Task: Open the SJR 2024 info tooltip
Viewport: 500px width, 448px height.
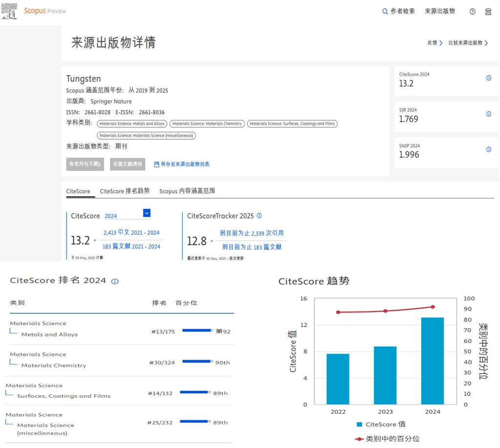Action: click(488, 113)
